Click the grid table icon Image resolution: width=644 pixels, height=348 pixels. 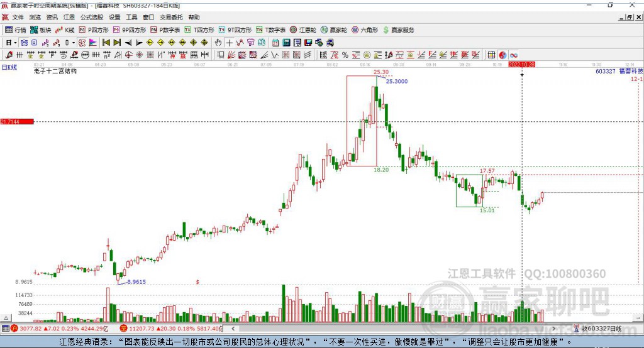point(491,55)
